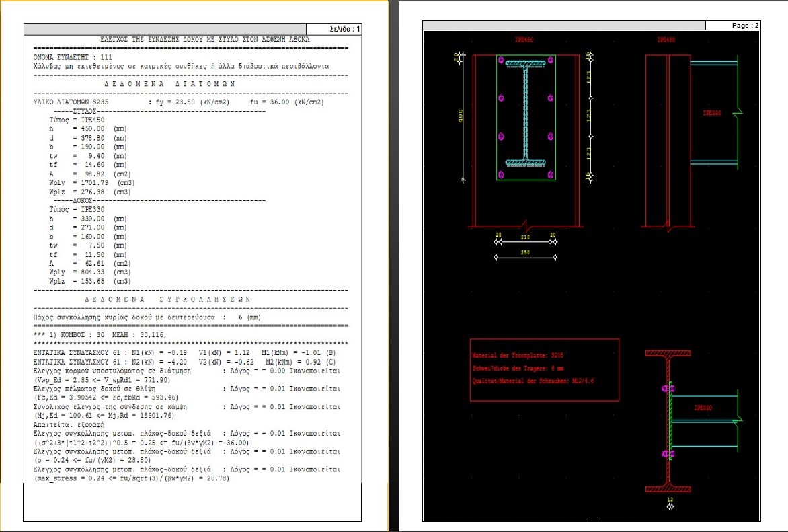Select the row 'Τύπος = IPE450'

point(77,120)
